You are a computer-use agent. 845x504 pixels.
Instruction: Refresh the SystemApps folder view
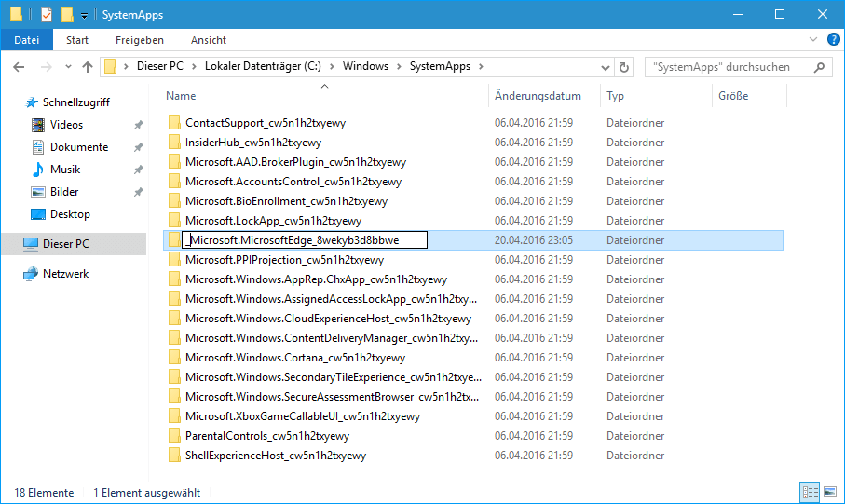[x=624, y=67]
